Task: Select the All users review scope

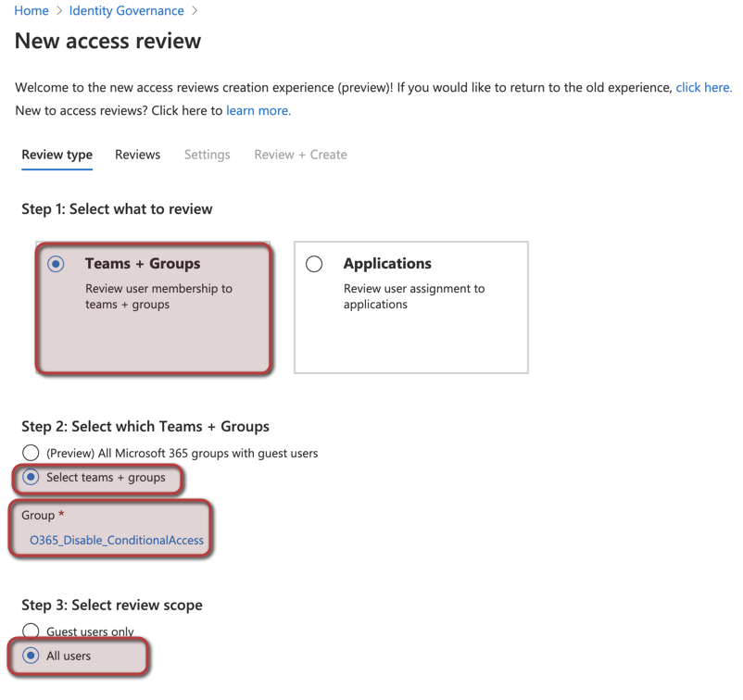Action: point(31,656)
